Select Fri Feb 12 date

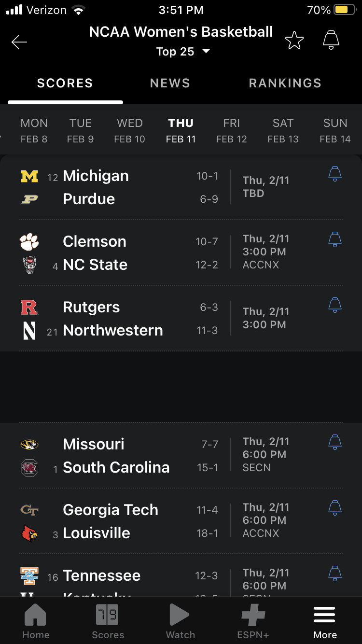(231, 130)
